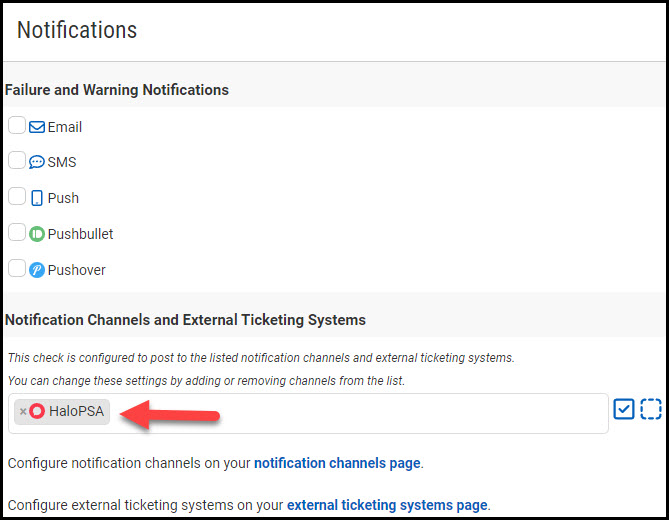Screen dimensions: 669x520
Task: Remove the HaloPSA channel tag
Action: [x=23, y=411]
